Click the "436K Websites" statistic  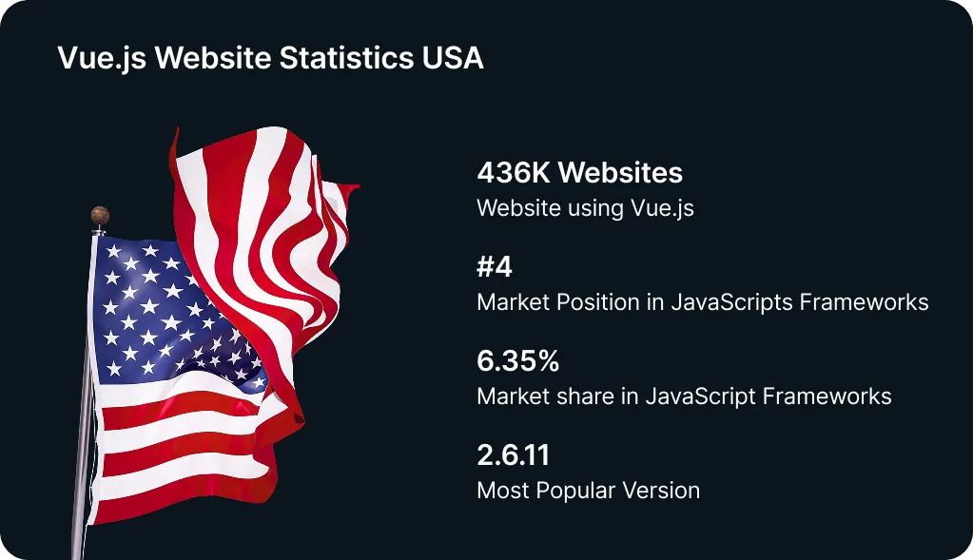point(579,173)
